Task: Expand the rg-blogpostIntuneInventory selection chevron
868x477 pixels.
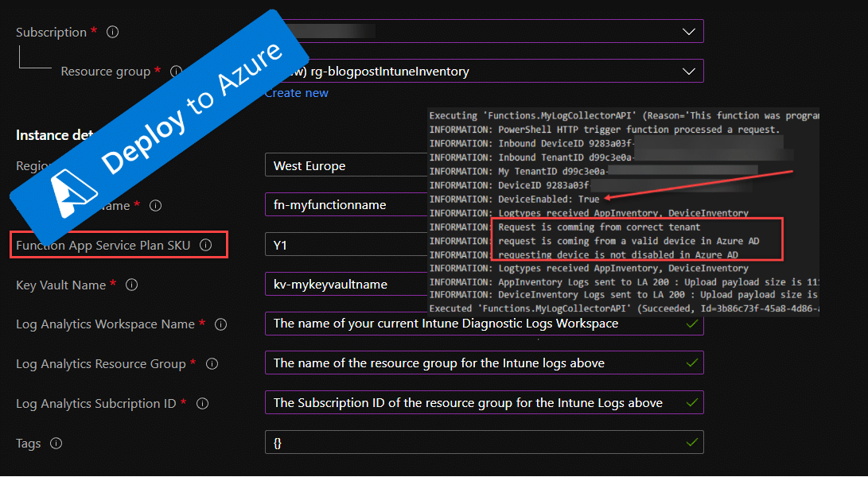Action: (x=687, y=71)
